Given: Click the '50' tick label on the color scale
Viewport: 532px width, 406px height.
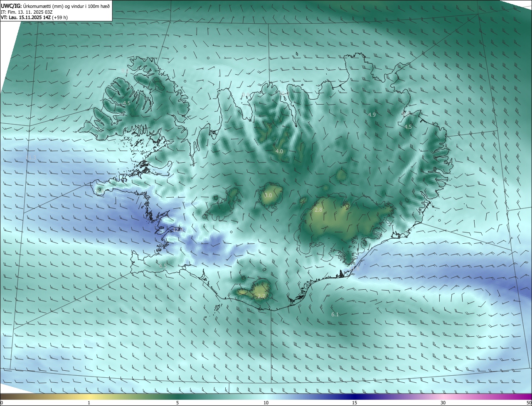Looking at the screenshot, I should click(x=528, y=403).
